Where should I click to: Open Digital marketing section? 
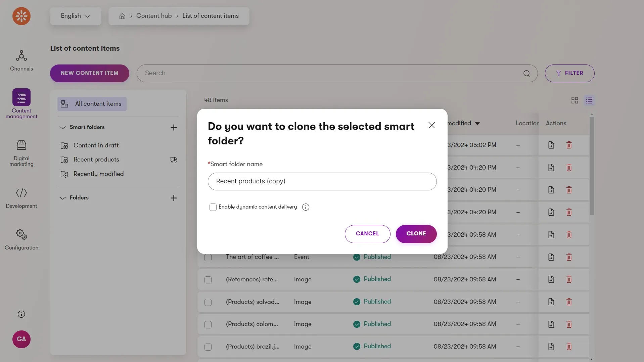(21, 153)
